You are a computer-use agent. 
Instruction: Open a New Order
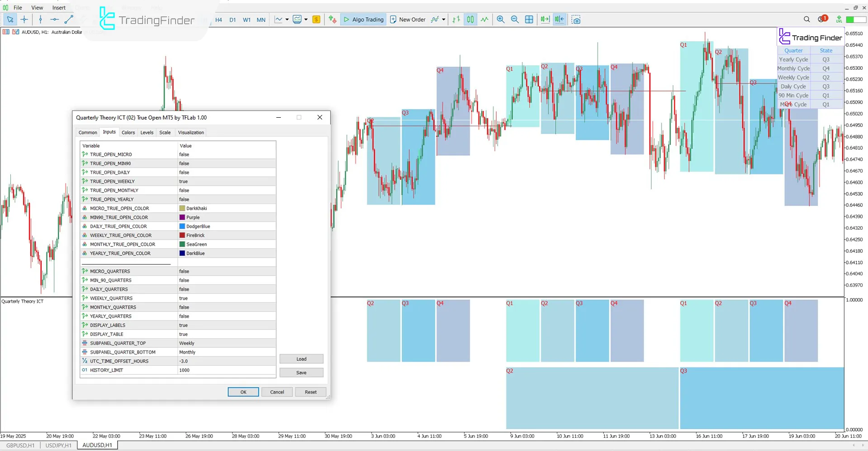click(x=408, y=19)
